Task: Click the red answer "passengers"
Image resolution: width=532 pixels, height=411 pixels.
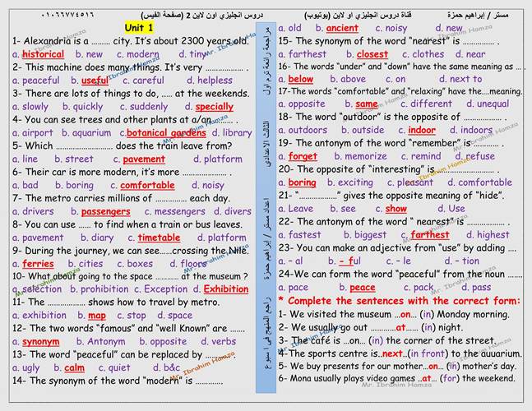Action: pyautogui.click(x=105, y=211)
